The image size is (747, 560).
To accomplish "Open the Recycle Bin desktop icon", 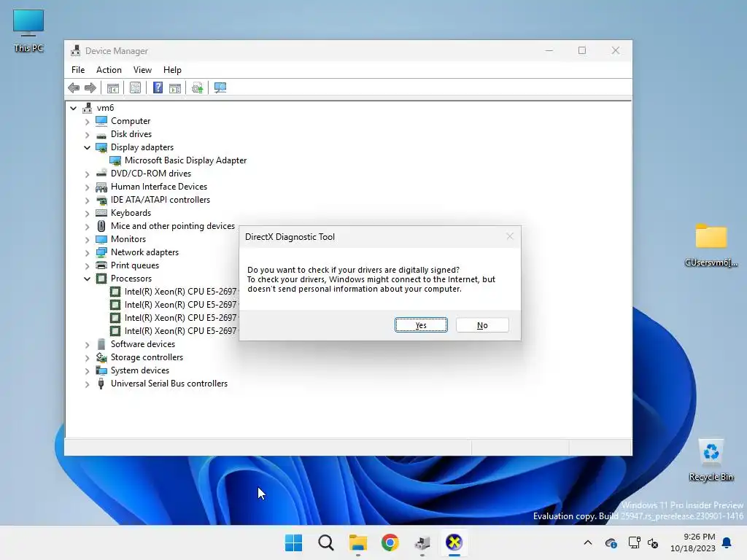I will [711, 460].
